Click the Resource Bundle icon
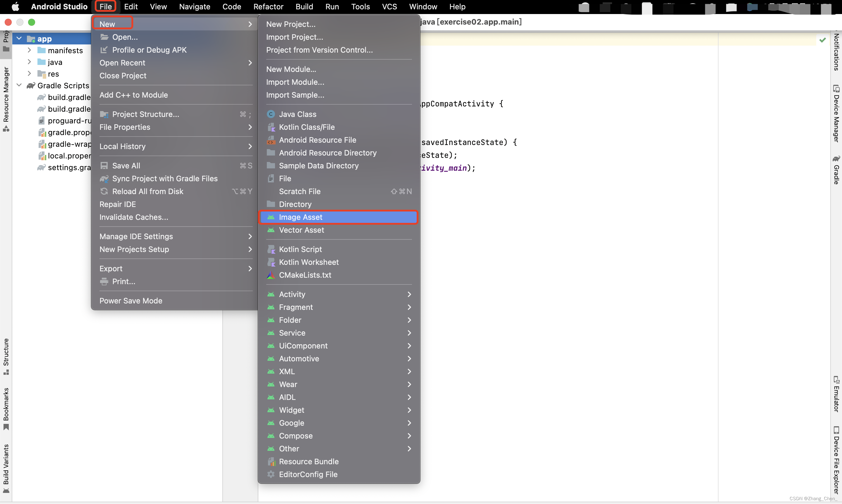 [x=271, y=462]
